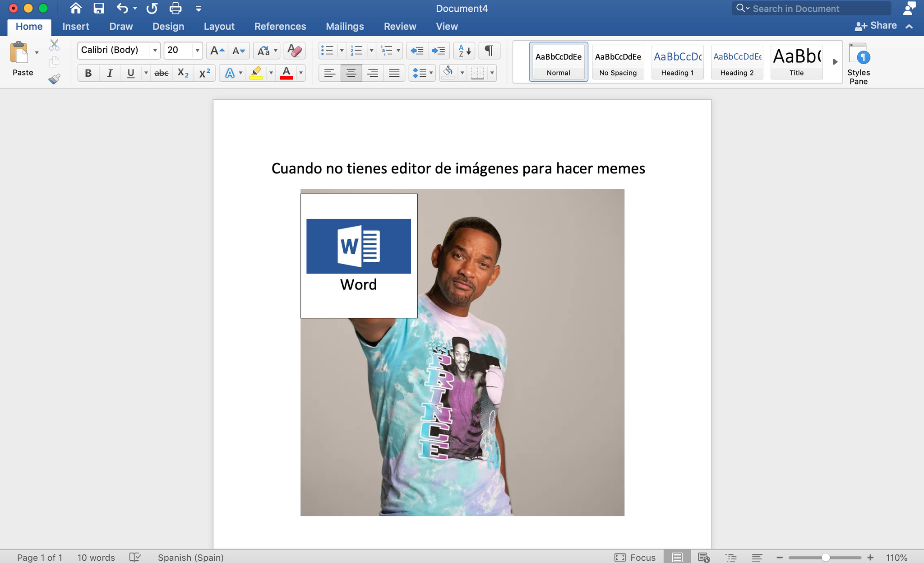Image resolution: width=924 pixels, height=563 pixels.
Task: Toggle Italic formatting
Action: click(109, 73)
